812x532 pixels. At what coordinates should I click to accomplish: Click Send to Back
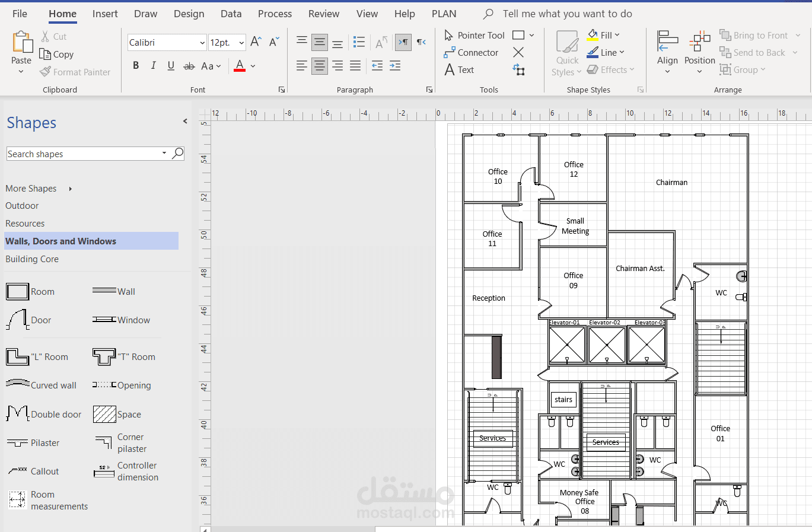coord(752,53)
